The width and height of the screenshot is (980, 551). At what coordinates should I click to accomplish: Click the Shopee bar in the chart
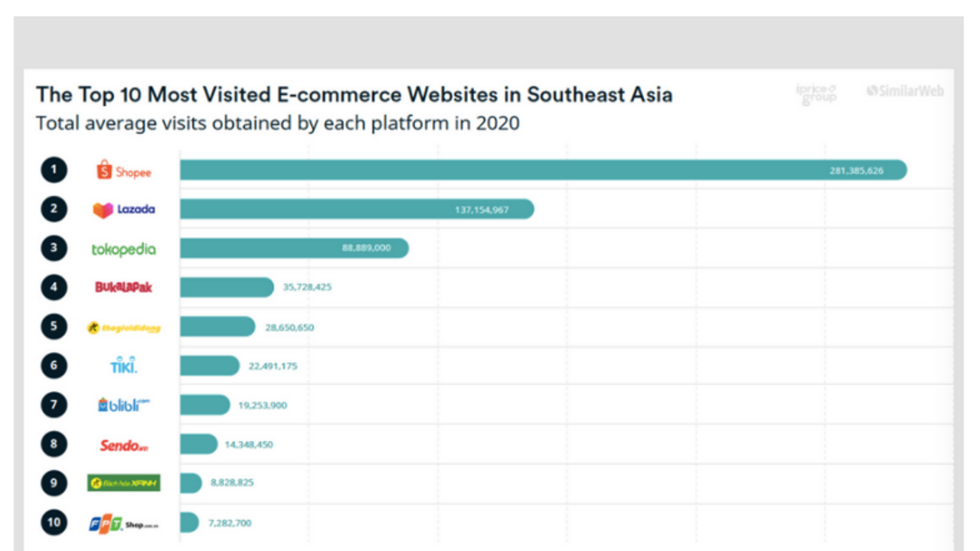click(x=544, y=170)
